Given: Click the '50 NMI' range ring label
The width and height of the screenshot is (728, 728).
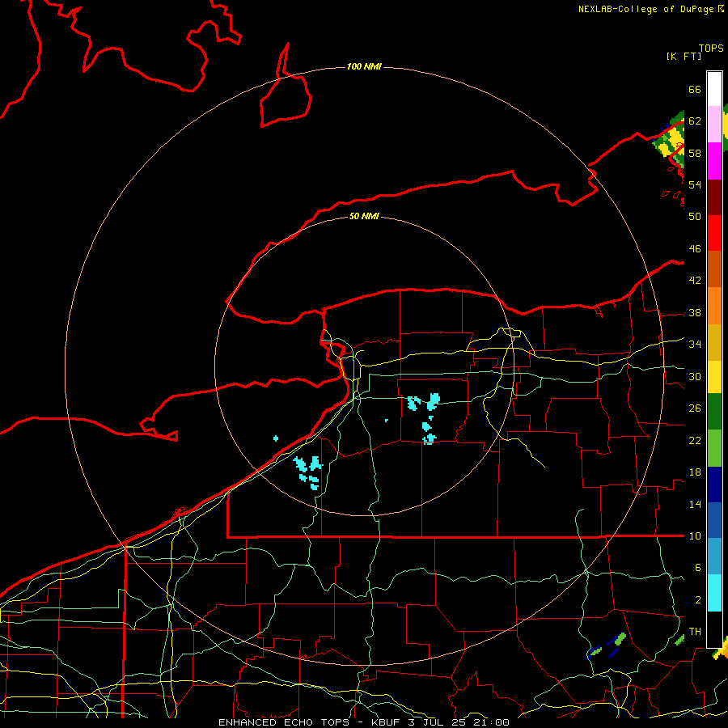Looking at the screenshot, I should click(x=364, y=216).
